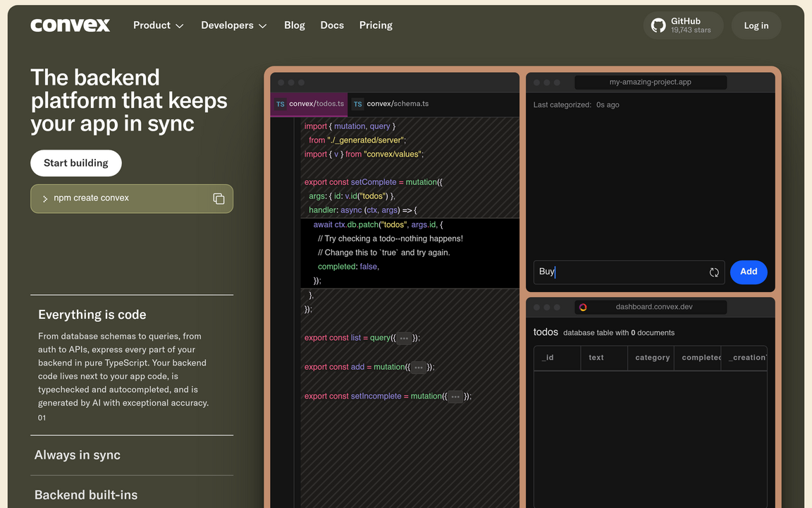Expand the collapsed setIncomplete mutation code
Image resolution: width=812 pixels, height=508 pixels.
455,396
